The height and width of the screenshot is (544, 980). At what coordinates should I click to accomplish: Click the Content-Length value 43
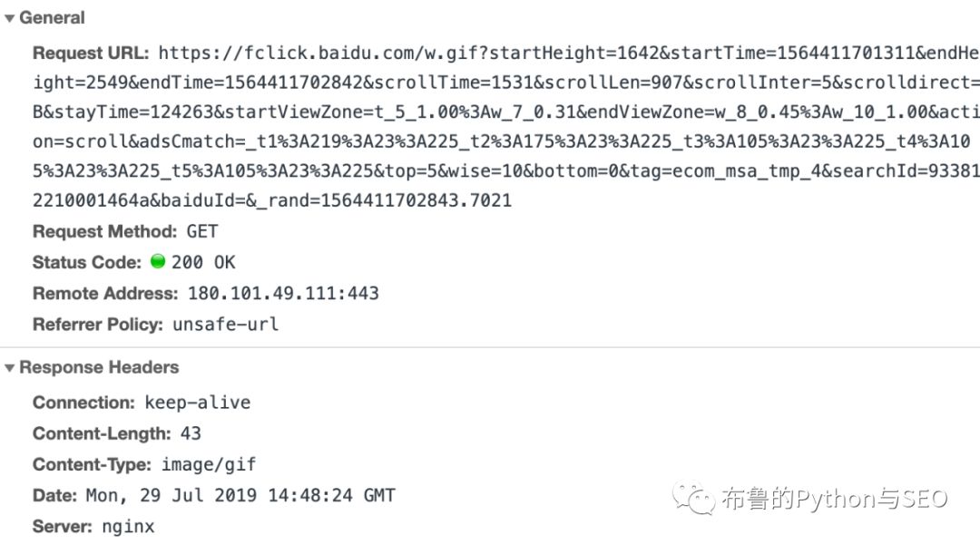pos(191,433)
